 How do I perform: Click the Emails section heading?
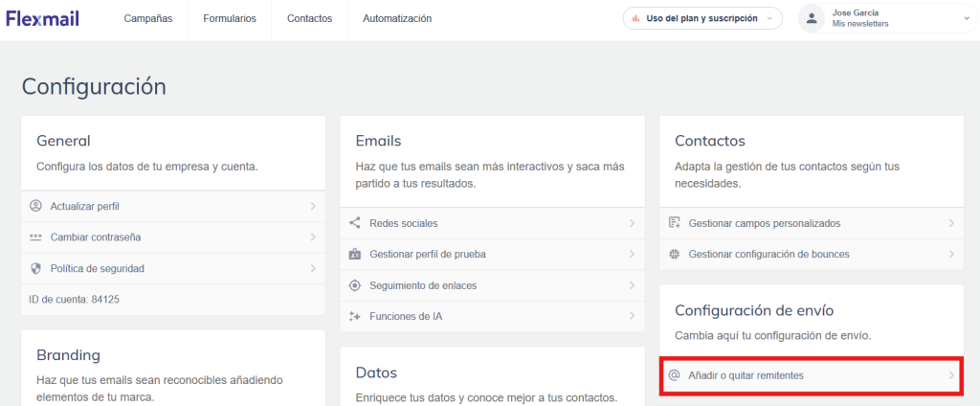pyautogui.click(x=378, y=141)
